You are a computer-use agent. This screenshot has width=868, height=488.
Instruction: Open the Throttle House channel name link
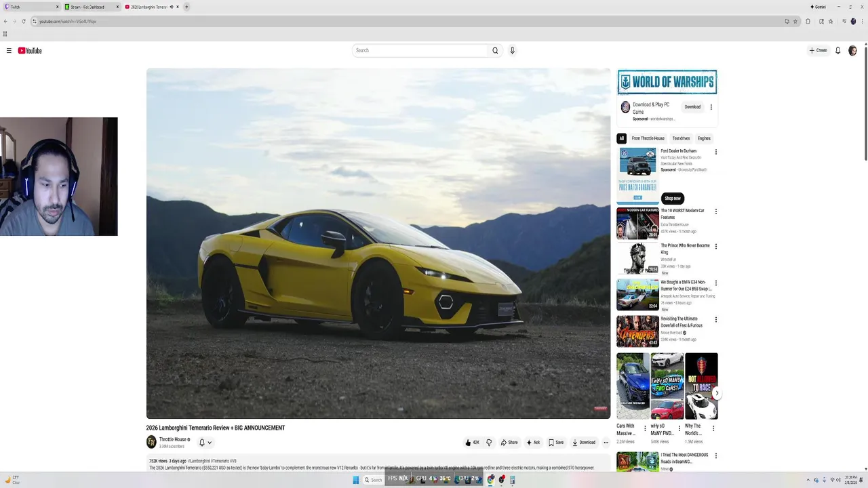coord(173,439)
